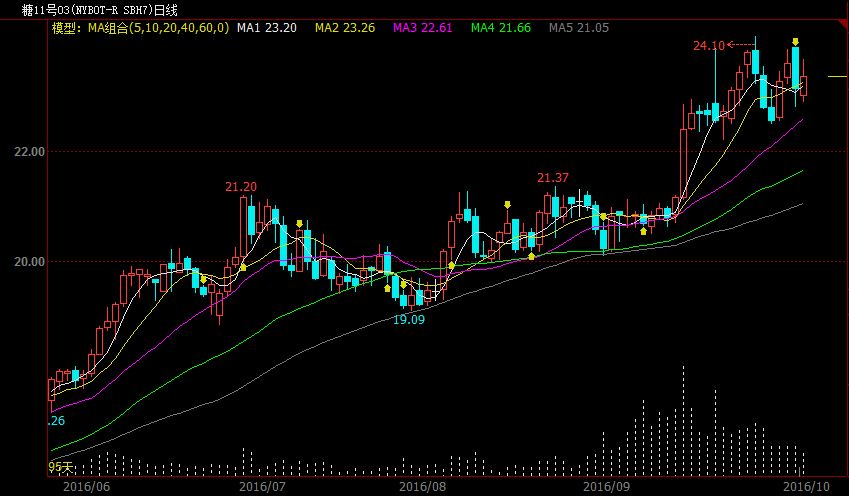Viewport: 849px width, 496px height.
Task: Click the chart title 糖11号03 日线
Action: pos(100,10)
